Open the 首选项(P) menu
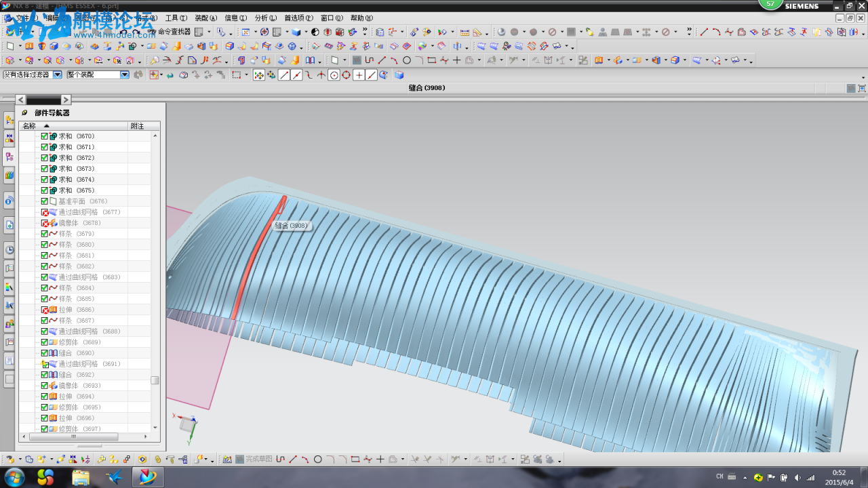The image size is (868, 488). click(298, 18)
